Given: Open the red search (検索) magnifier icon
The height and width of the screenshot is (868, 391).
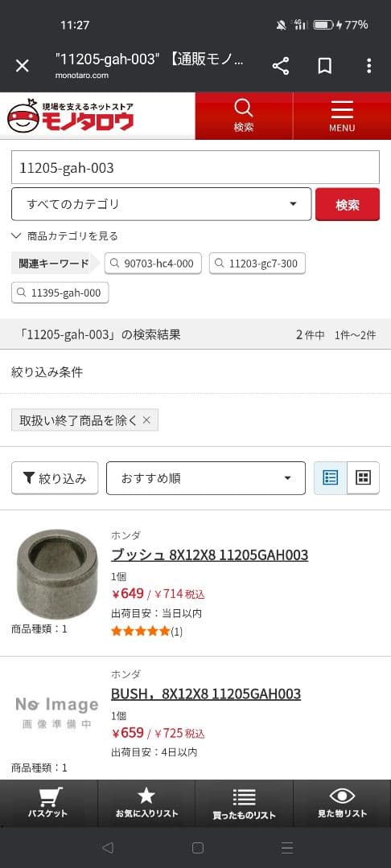Looking at the screenshot, I should tap(244, 116).
